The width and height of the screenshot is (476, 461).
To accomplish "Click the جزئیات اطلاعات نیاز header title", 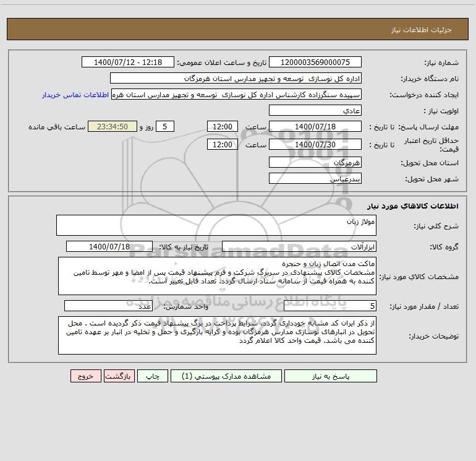I will (x=422, y=30).
